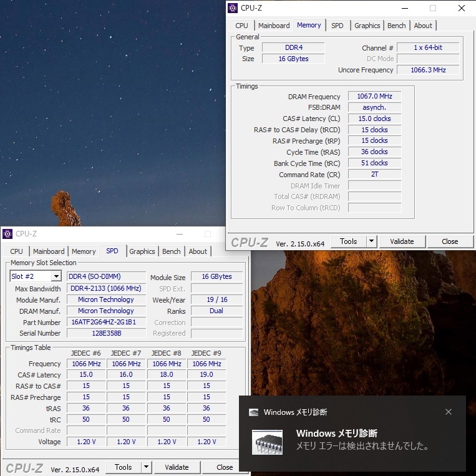The height and width of the screenshot is (476, 476).
Task: Expand Tools dropdown arrow in the SPD window
Action: tap(147, 467)
